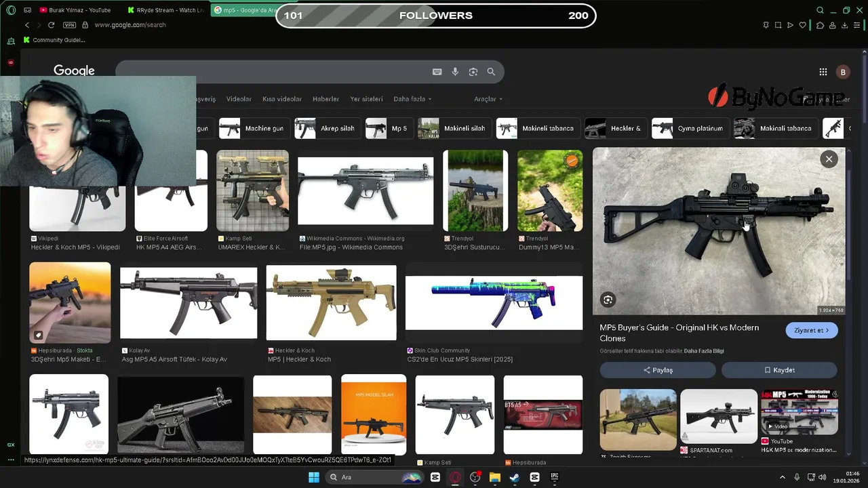Reload the current Google page
This screenshot has height=488, width=868.
(x=51, y=25)
